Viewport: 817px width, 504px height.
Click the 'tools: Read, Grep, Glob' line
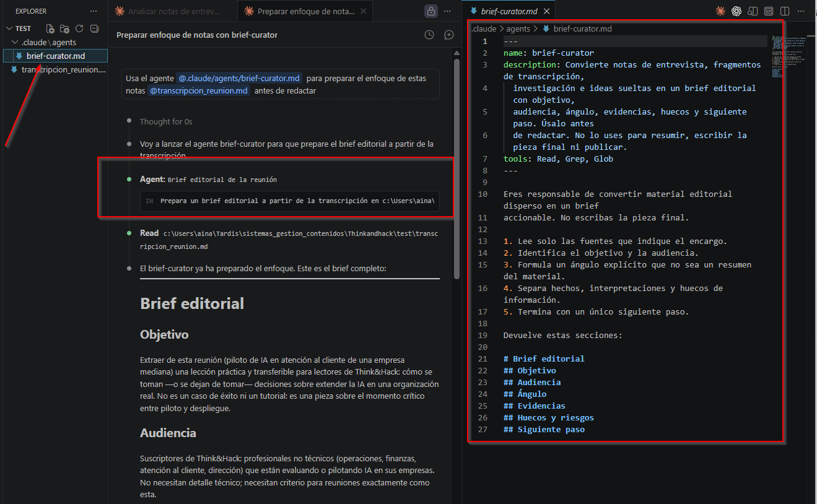point(558,159)
